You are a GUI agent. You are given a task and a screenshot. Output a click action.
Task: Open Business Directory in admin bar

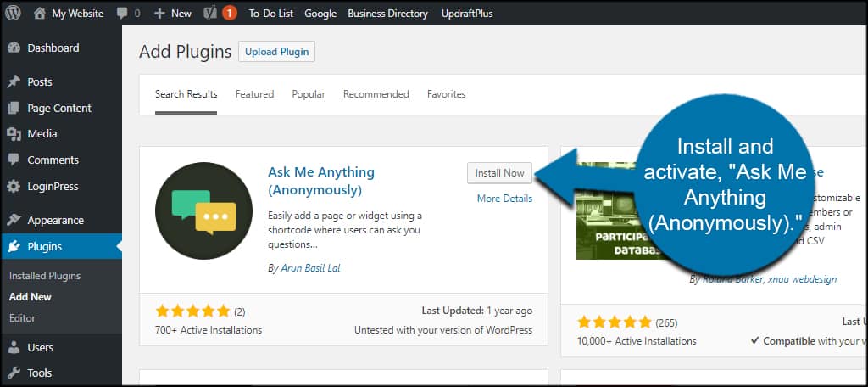point(387,14)
